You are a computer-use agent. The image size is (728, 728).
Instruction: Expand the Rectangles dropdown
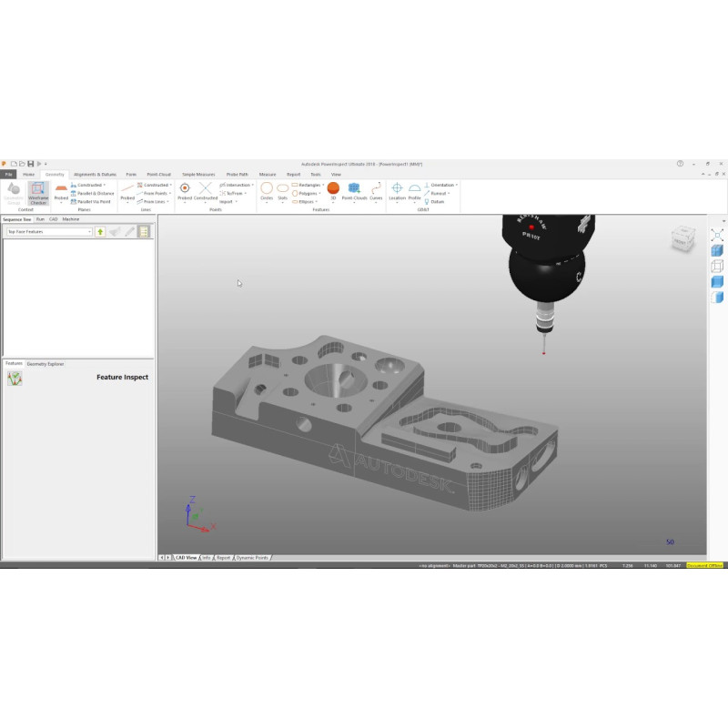tap(323, 185)
